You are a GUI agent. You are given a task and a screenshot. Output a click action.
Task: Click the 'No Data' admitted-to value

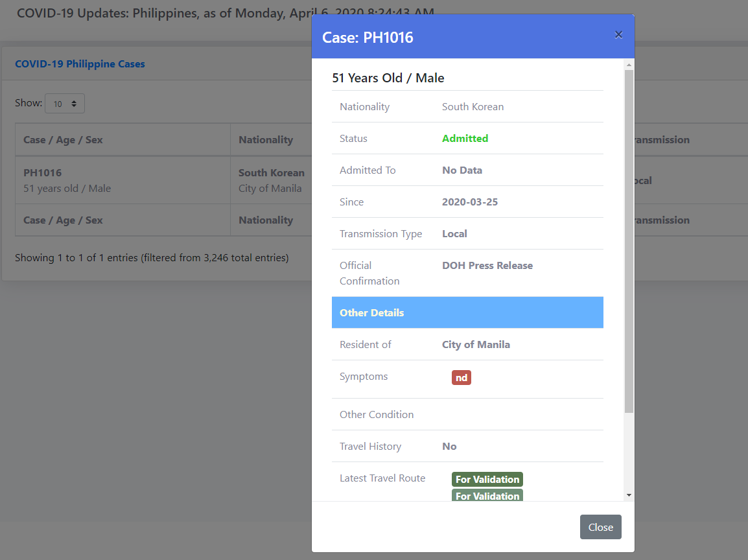coord(462,170)
